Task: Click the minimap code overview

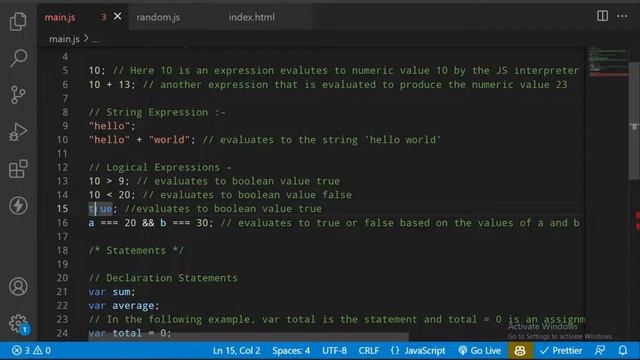Action: coord(608,61)
